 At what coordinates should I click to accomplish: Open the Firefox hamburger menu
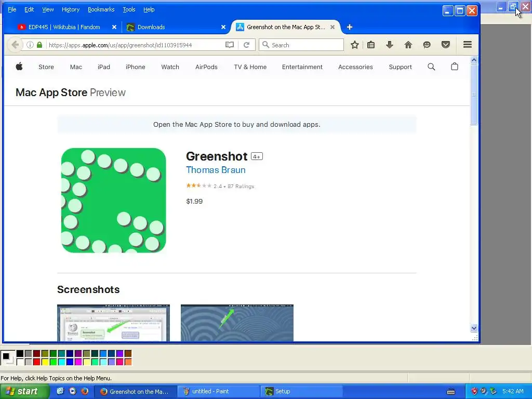click(468, 45)
